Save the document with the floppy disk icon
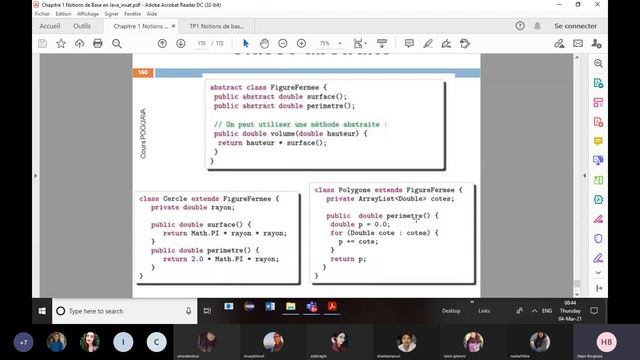Screen dimensions: 640x360 click(42, 43)
